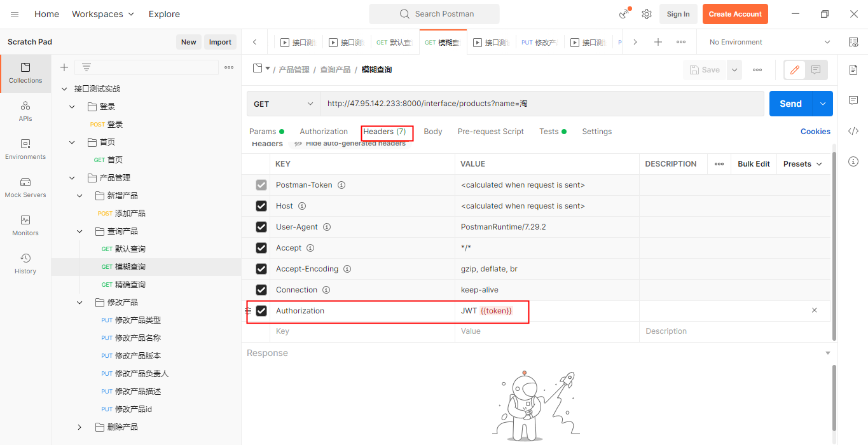This screenshot has height=445, width=868.
Task: Switch to the Pre-request Script tab
Action: pyautogui.click(x=491, y=132)
